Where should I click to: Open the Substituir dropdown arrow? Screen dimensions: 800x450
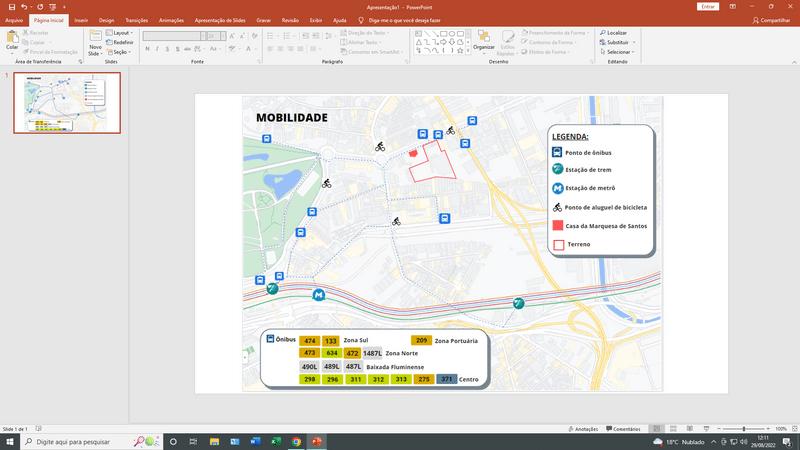click(x=634, y=42)
